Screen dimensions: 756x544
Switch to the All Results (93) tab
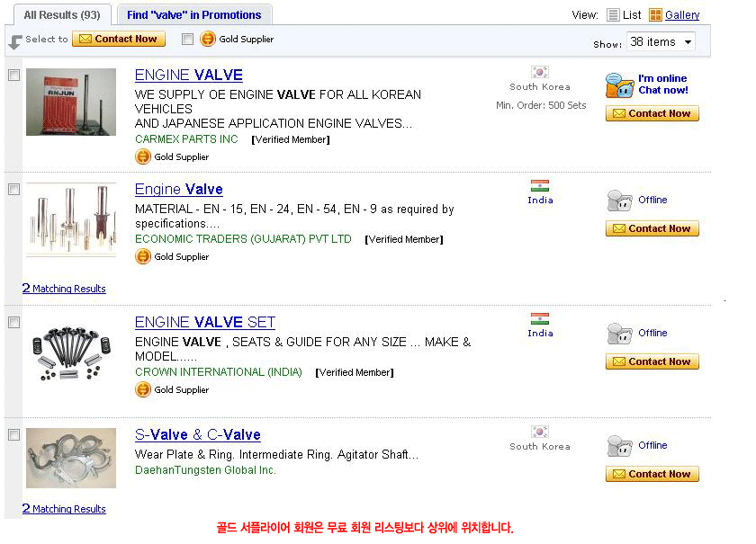pyautogui.click(x=62, y=15)
